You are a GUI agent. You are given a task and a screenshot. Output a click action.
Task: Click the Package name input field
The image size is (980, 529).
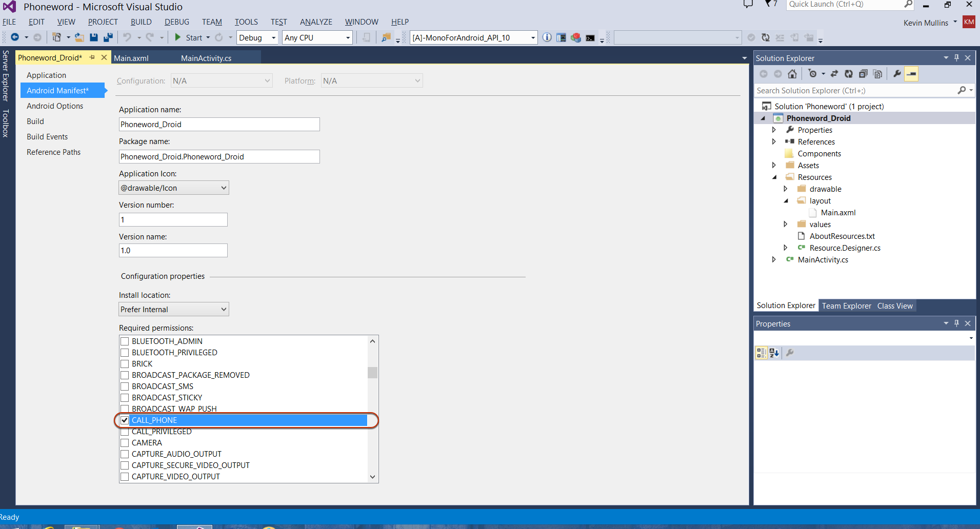(x=219, y=157)
